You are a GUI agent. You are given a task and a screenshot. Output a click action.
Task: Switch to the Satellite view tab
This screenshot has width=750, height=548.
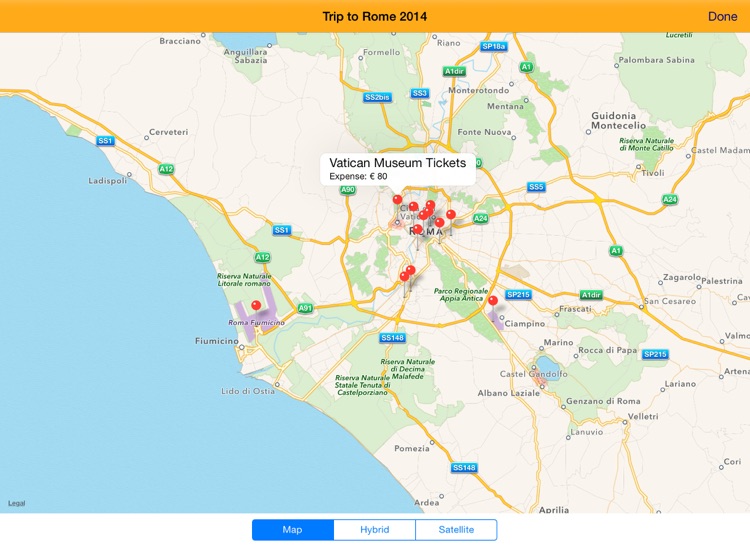point(456,530)
